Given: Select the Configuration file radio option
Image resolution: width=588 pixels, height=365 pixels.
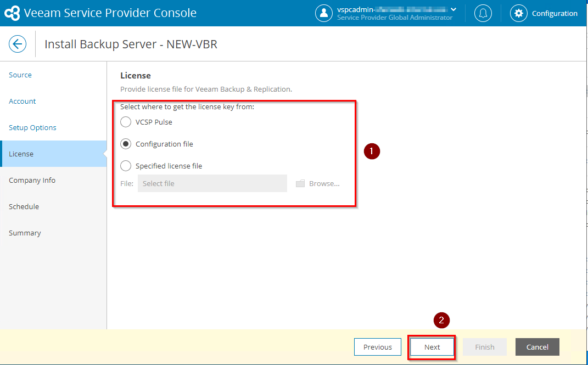Looking at the screenshot, I should 126,144.
